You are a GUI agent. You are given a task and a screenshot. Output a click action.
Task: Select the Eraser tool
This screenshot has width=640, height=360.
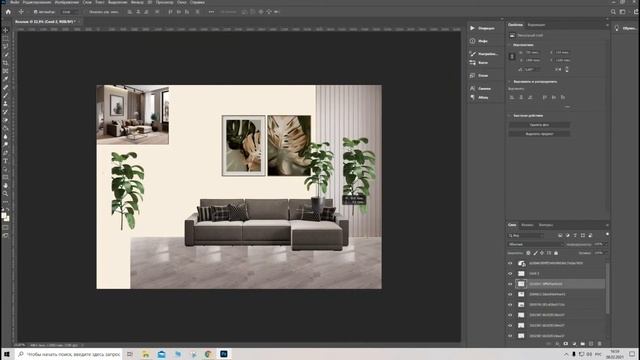5,120
